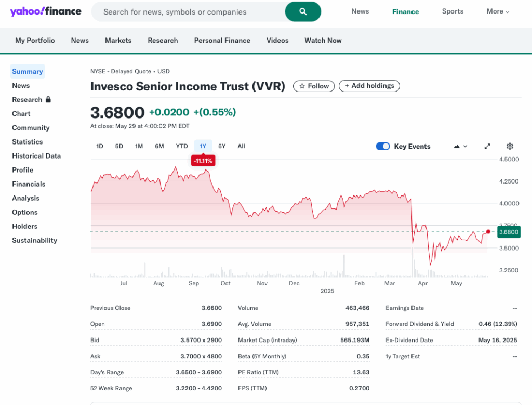
Task: Expand chart to full screen
Action: click(x=487, y=146)
